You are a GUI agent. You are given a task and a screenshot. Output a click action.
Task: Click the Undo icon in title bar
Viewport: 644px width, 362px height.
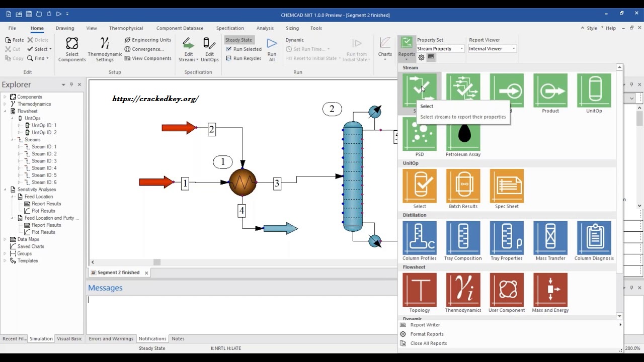[x=39, y=14]
